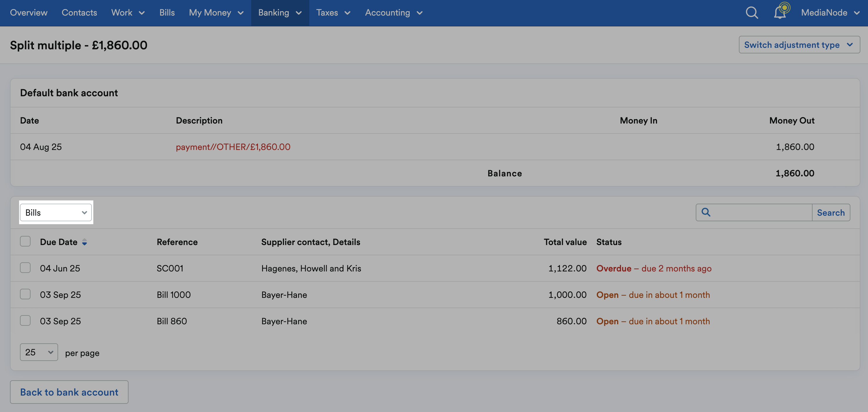Expand the Banking menu
The height and width of the screenshot is (412, 868).
tap(280, 13)
